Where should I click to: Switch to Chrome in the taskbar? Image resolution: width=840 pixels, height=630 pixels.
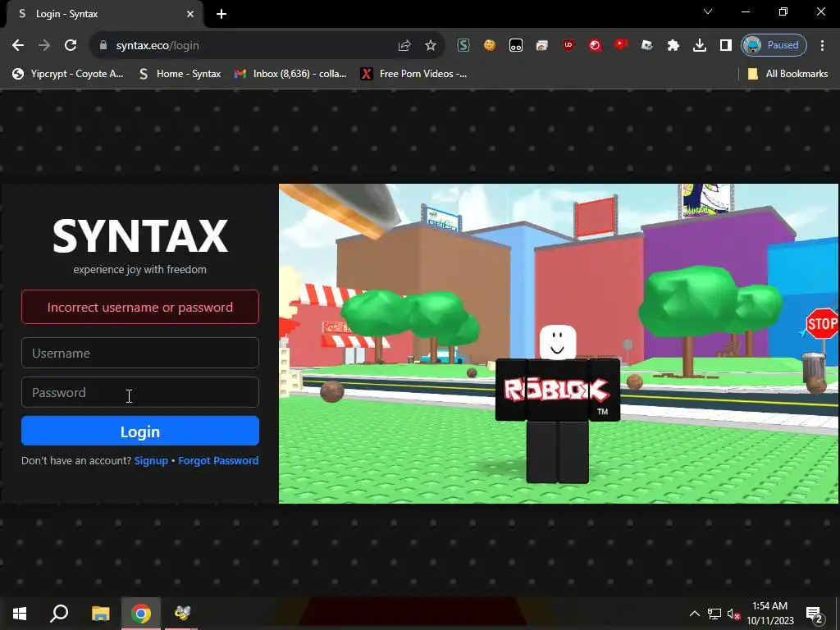pos(141,614)
